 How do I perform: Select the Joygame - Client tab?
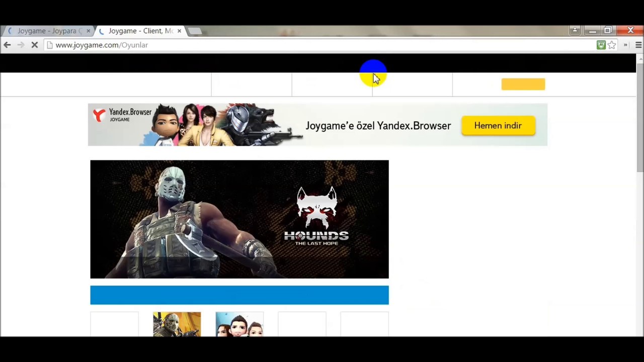[140, 31]
